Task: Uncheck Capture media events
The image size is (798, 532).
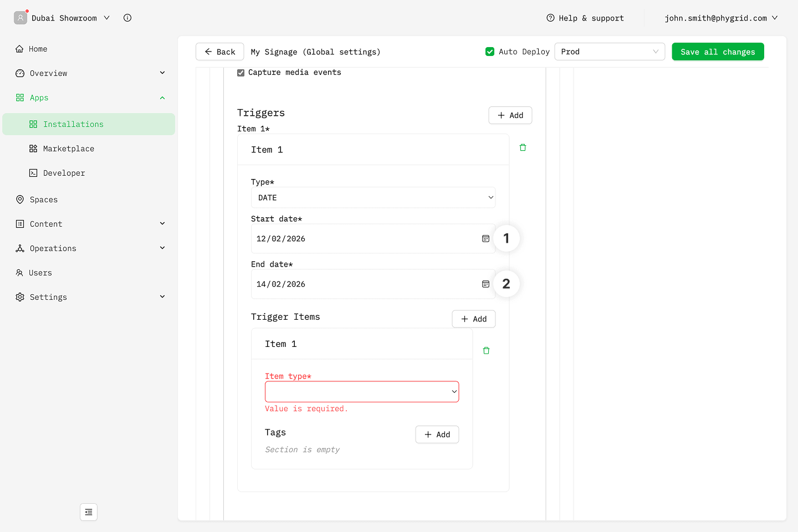Action: (241, 73)
